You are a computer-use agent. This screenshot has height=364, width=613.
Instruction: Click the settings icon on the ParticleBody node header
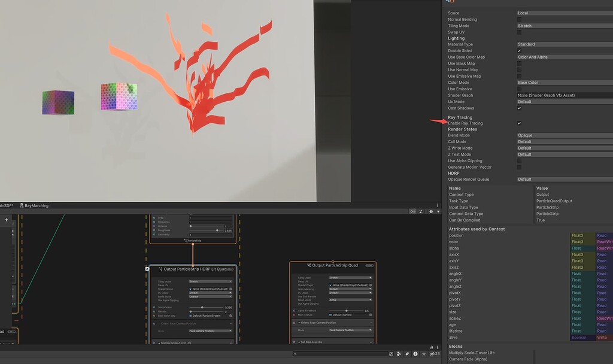point(186,240)
